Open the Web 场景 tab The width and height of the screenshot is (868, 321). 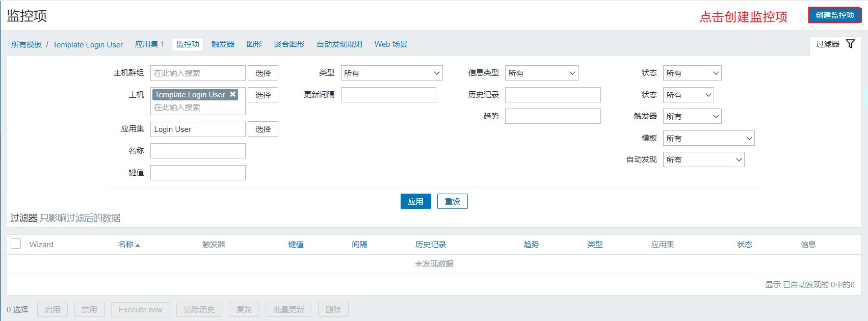coord(391,44)
